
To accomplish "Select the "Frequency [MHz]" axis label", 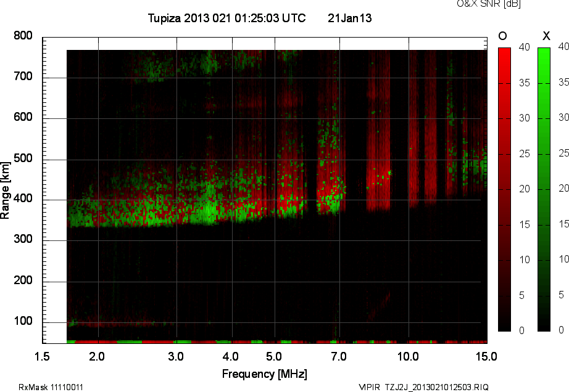I will [x=264, y=374].
